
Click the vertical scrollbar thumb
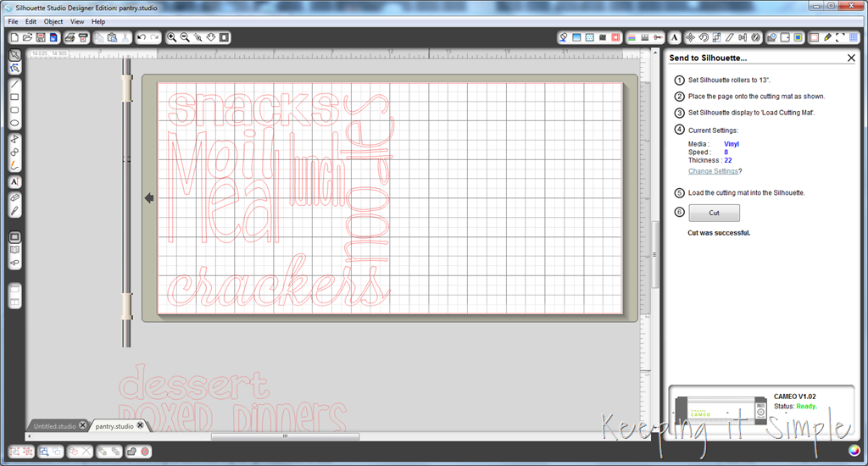[x=655, y=254]
